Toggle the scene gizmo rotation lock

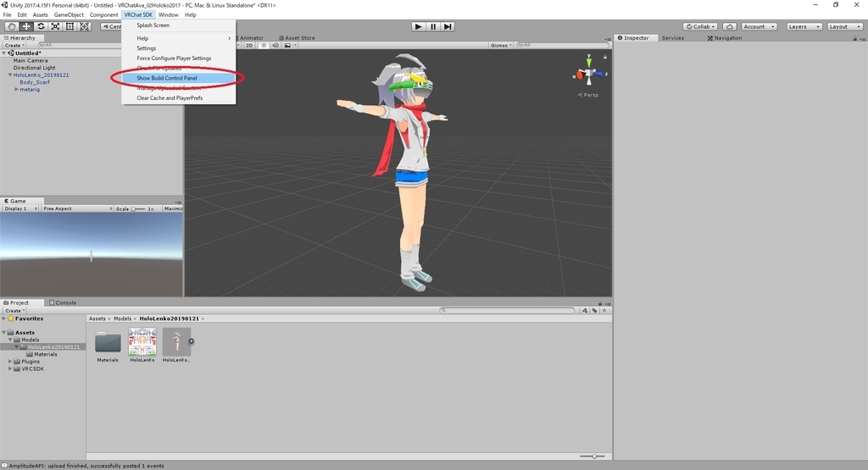click(x=605, y=57)
